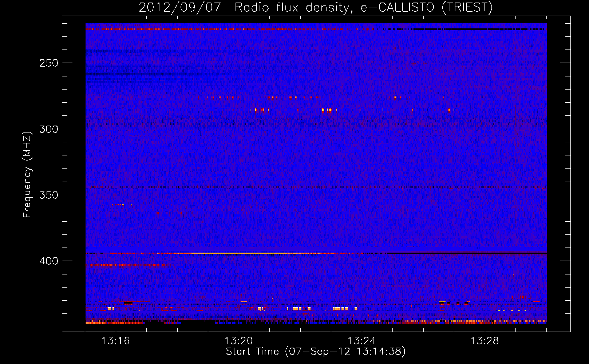This screenshot has height=364, width=589.
Task: Click the 13:28 time tick label
Action: (x=485, y=341)
